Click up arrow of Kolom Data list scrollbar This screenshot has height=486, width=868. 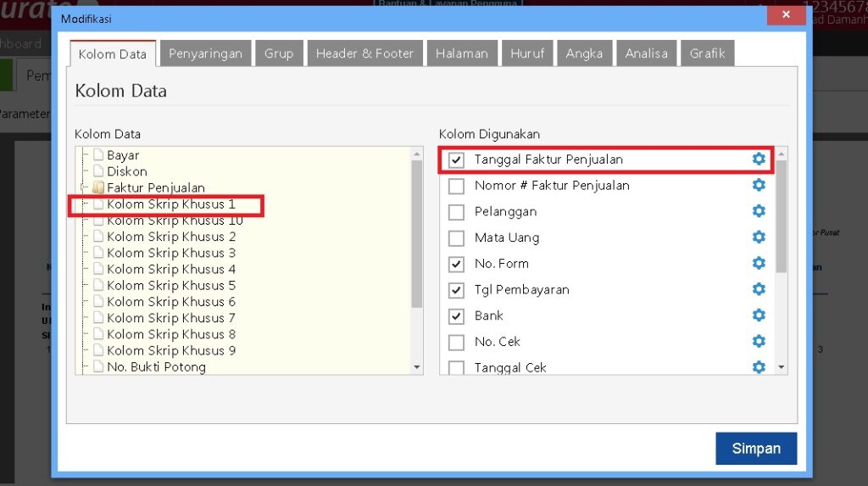pyautogui.click(x=417, y=154)
